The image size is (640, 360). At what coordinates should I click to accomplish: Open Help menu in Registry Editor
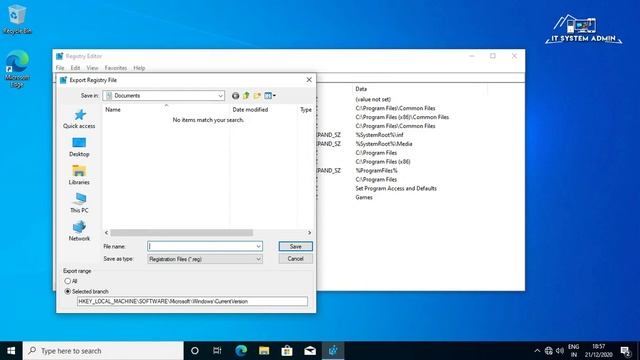click(x=139, y=68)
